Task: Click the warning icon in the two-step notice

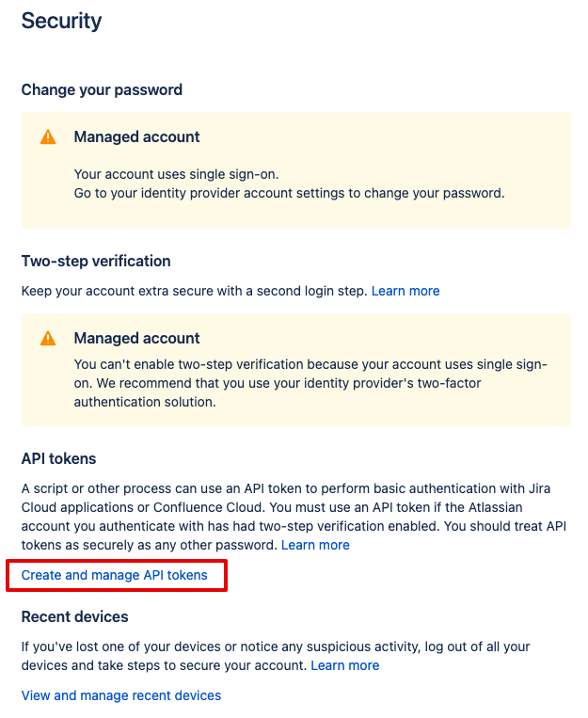Action: point(48,339)
